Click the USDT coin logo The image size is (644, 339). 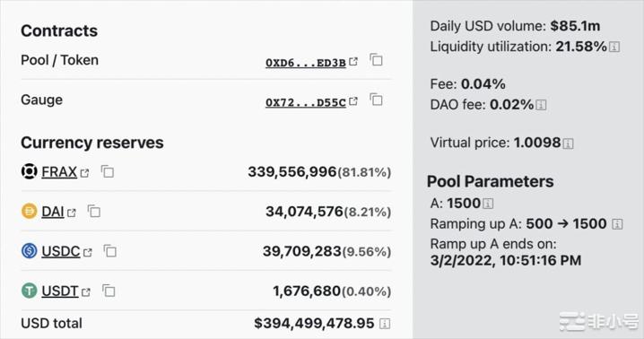click(x=30, y=291)
